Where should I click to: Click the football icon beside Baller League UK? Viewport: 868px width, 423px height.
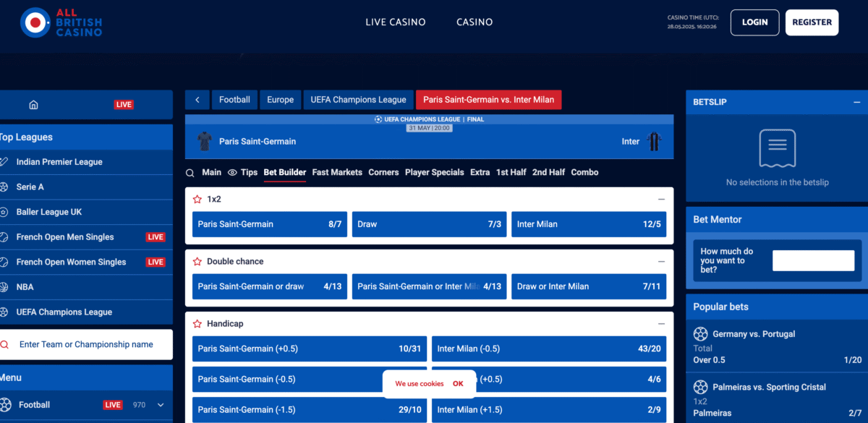[4, 212]
